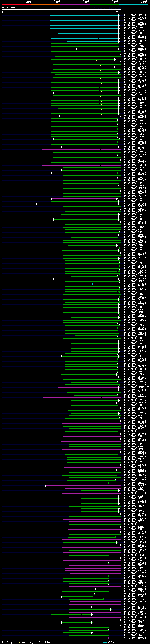This screenshot has height=644, width=150.
Task: Click the UniRef100_B9GYE2 label
Action: (135, 338)
